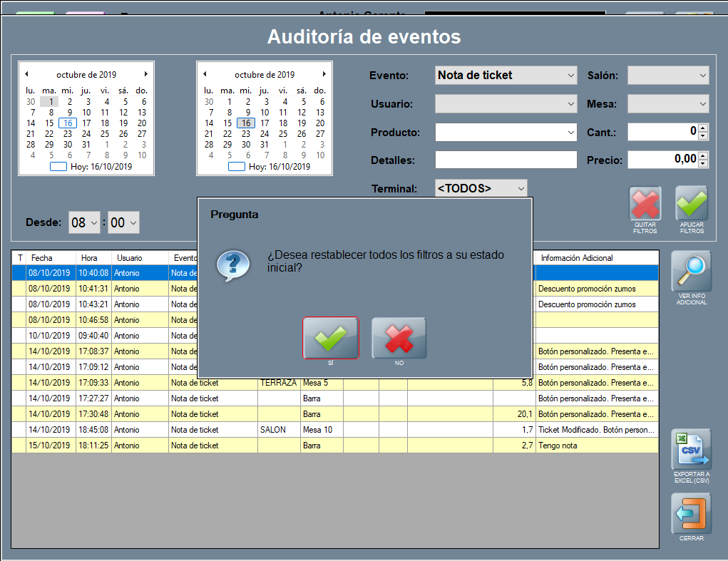Confirm with the green check Sí button
Image resolution: width=728 pixels, height=561 pixels.
pyautogui.click(x=330, y=338)
